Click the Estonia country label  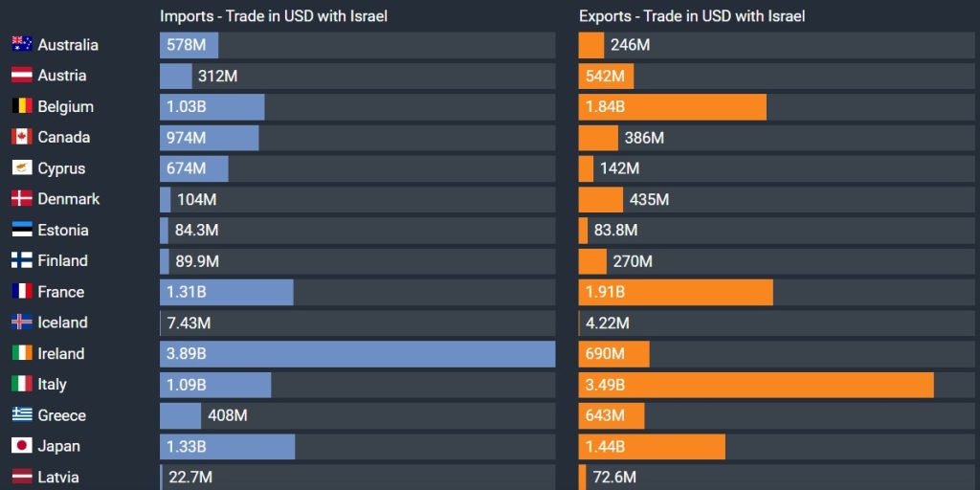tap(63, 231)
